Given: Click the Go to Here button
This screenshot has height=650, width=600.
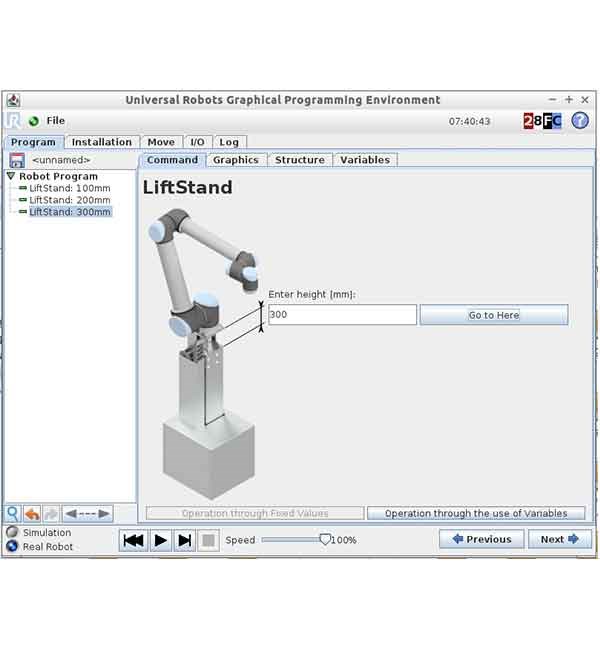Looking at the screenshot, I should click(x=494, y=315).
